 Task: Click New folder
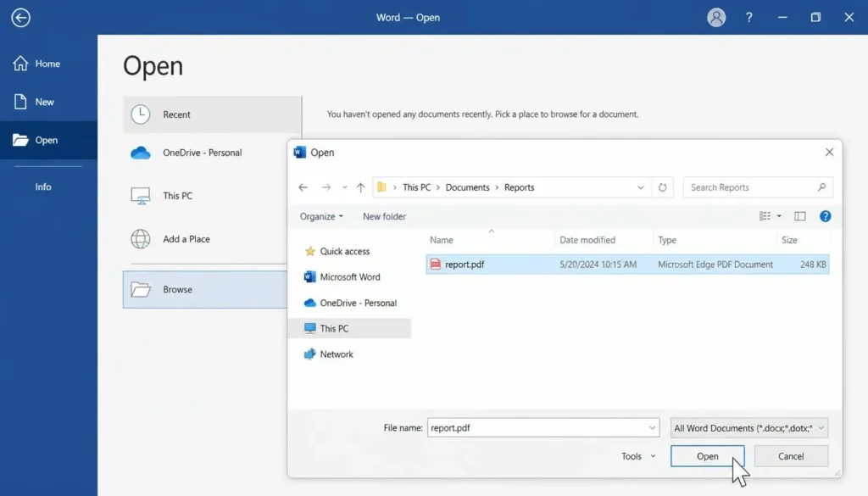click(384, 216)
